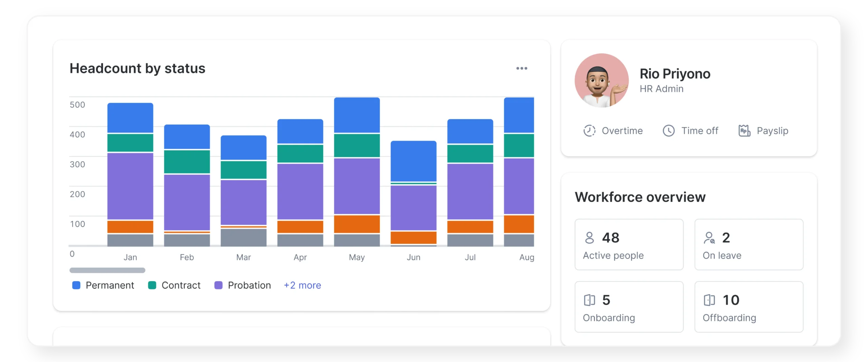Click the Time off clock icon
Viewport: 868px width, 362px height.
pyautogui.click(x=669, y=131)
